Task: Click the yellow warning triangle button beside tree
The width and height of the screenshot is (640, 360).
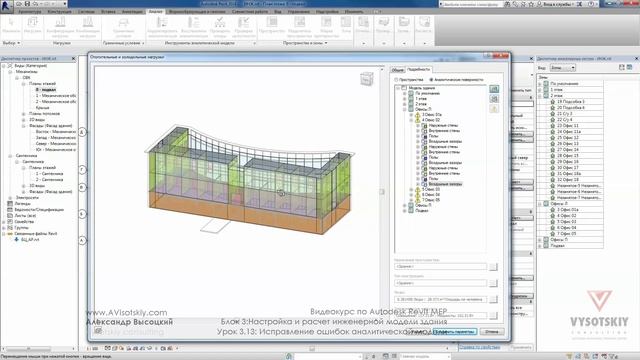Action: (494, 109)
